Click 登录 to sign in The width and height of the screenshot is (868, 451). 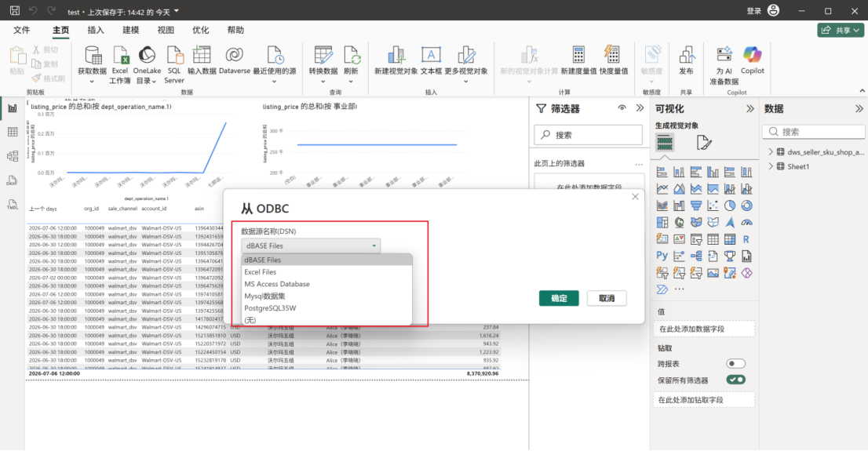(754, 11)
